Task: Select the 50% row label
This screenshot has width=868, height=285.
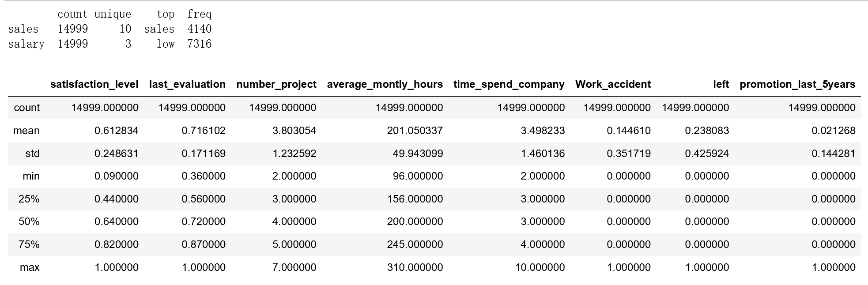Action: pyautogui.click(x=29, y=221)
